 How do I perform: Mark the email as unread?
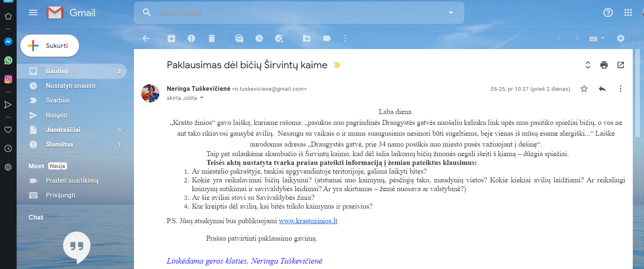tap(239, 38)
